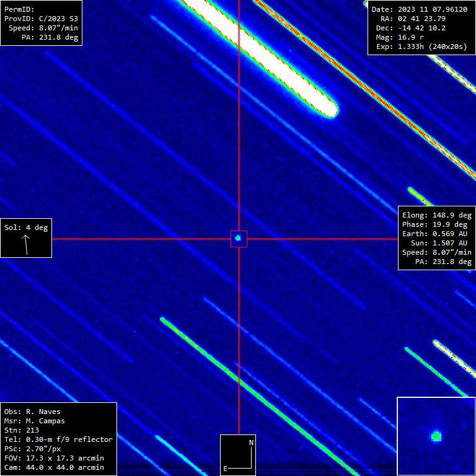The image size is (476, 476).
Task: Click the solar direction arrow under Sol
Action: pos(26,244)
